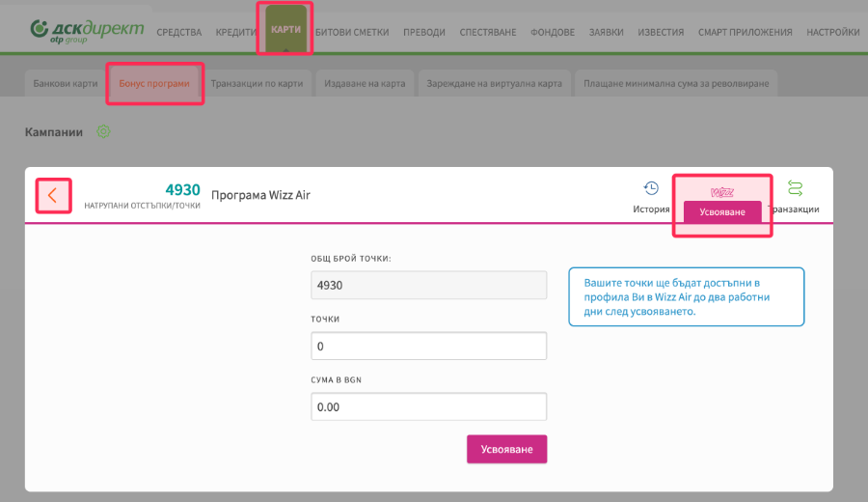
Task: Click the Програма Wizz Air title
Action: [260, 195]
